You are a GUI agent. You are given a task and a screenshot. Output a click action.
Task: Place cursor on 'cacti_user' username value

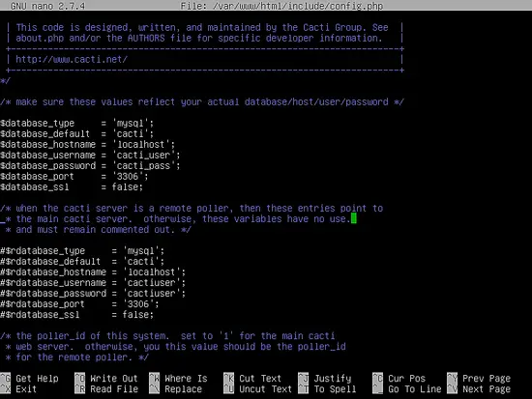click(x=143, y=155)
